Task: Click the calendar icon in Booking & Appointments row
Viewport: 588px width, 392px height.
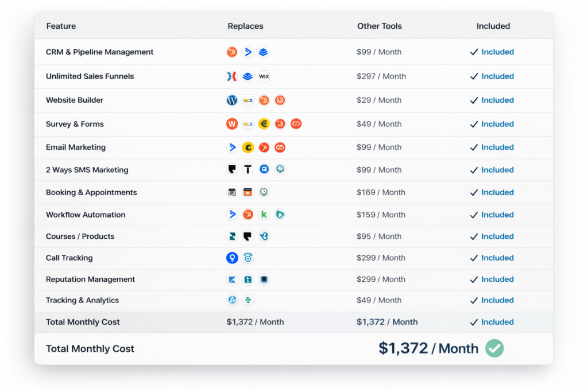Action: coord(232,192)
